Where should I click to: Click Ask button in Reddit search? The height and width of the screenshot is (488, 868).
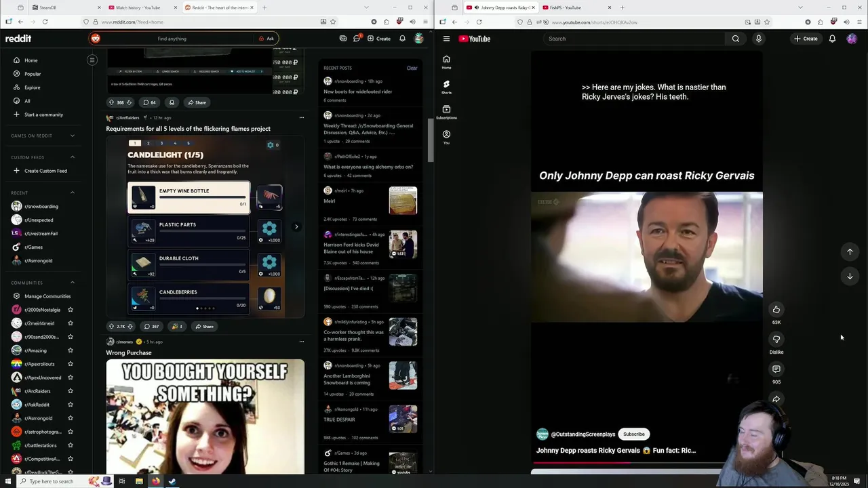tap(267, 39)
